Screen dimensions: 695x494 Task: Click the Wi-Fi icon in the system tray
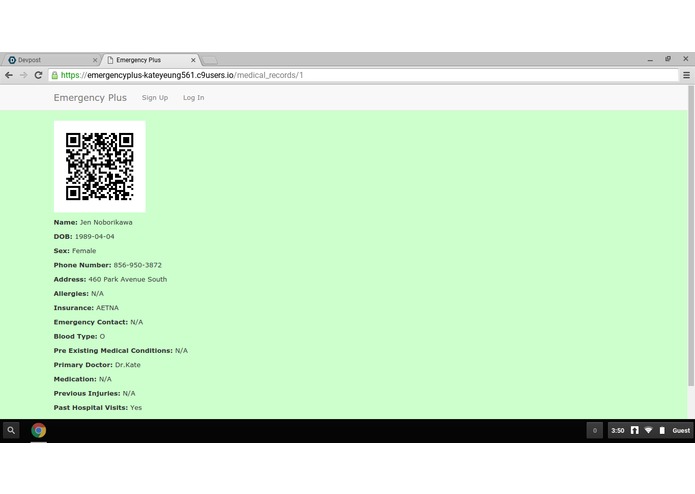tap(648, 430)
